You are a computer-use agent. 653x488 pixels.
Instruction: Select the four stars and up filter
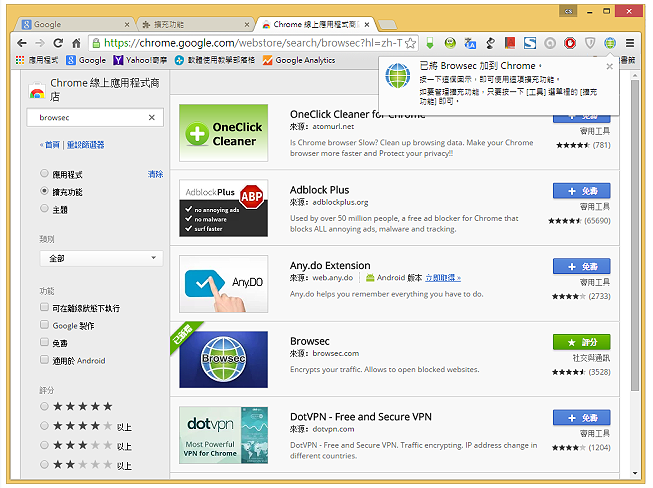[44, 426]
